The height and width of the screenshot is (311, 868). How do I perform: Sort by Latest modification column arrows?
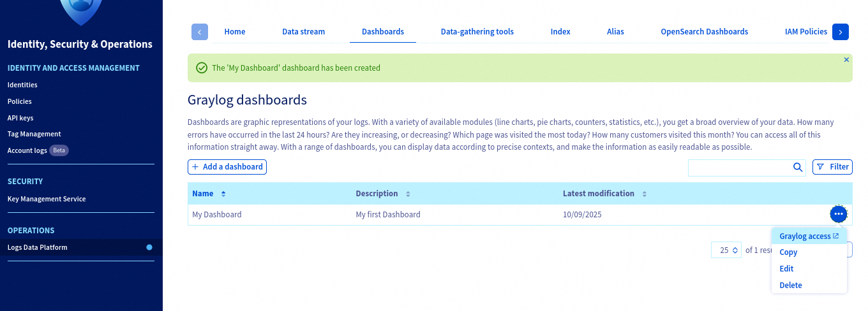[645, 194]
